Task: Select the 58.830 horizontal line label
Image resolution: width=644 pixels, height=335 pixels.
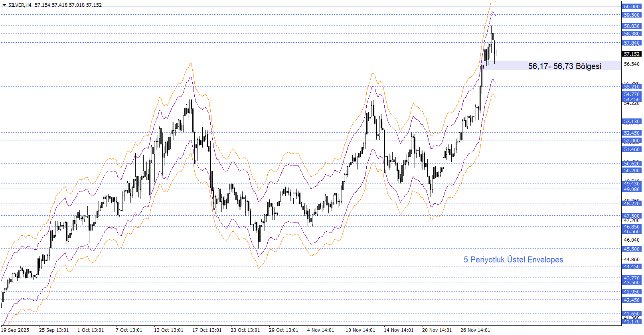Action: tap(632, 26)
